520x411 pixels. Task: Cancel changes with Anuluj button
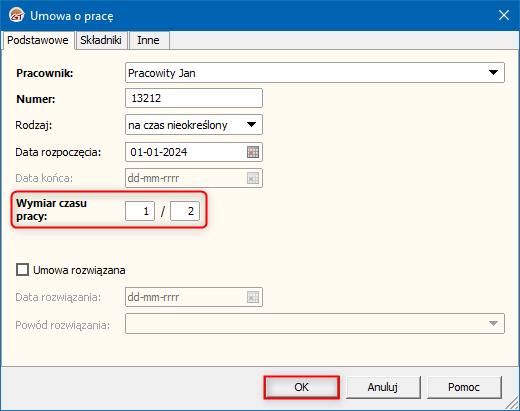383,387
